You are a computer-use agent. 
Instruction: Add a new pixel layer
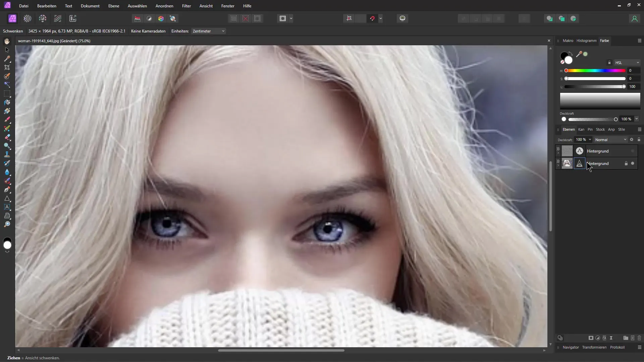pos(633,338)
